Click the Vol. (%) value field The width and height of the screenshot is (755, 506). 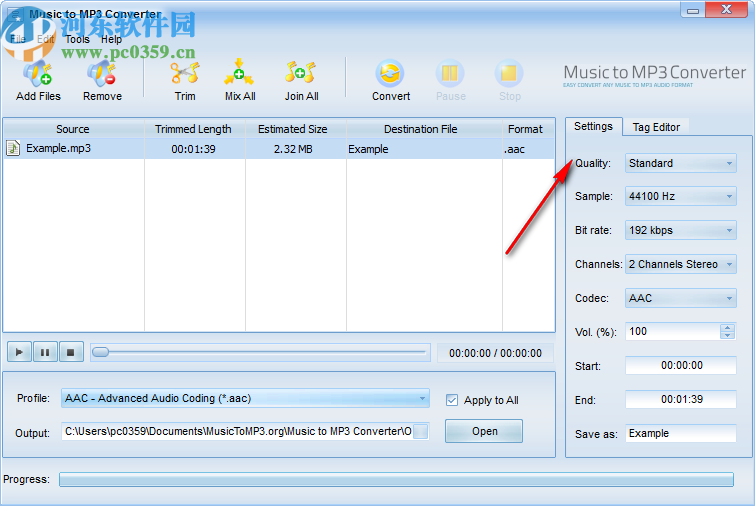click(673, 331)
